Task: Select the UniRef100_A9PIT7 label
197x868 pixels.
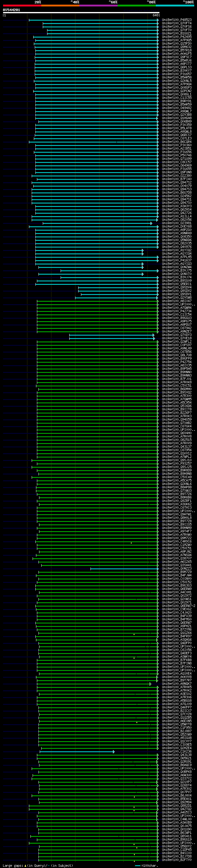Action: point(177,64)
